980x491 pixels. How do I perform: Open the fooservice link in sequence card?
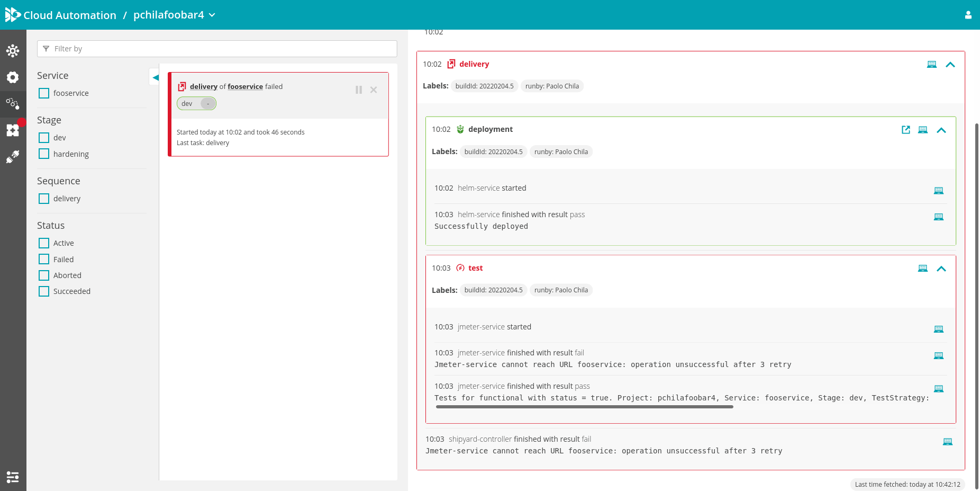point(245,86)
